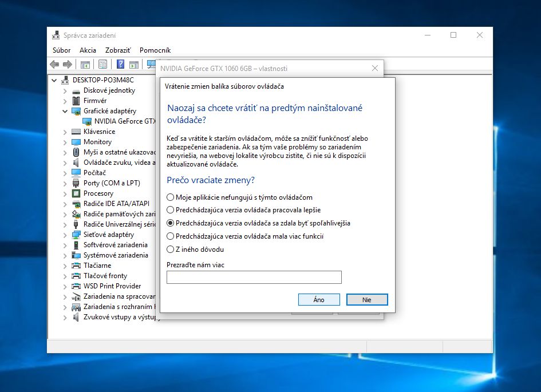Image resolution: width=541 pixels, height=392 pixels.
Task: Select the 'Z iného dôvodu' option
Action: click(195, 250)
